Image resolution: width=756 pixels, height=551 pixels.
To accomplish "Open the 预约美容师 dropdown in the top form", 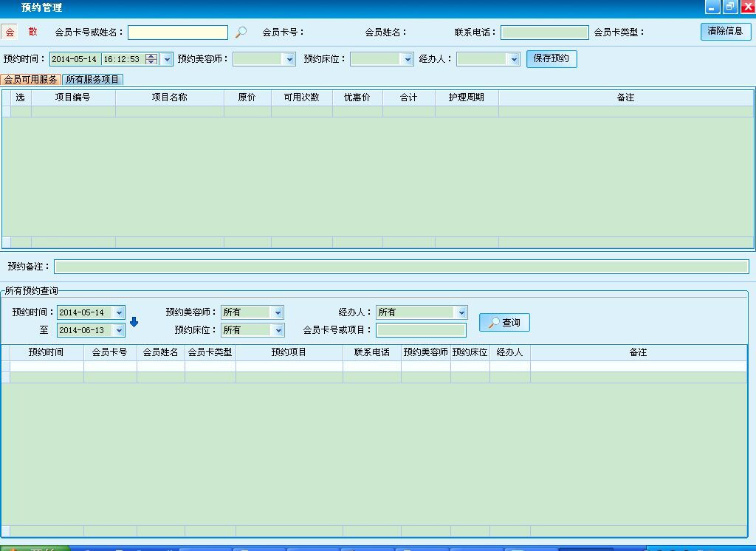I will (x=289, y=59).
